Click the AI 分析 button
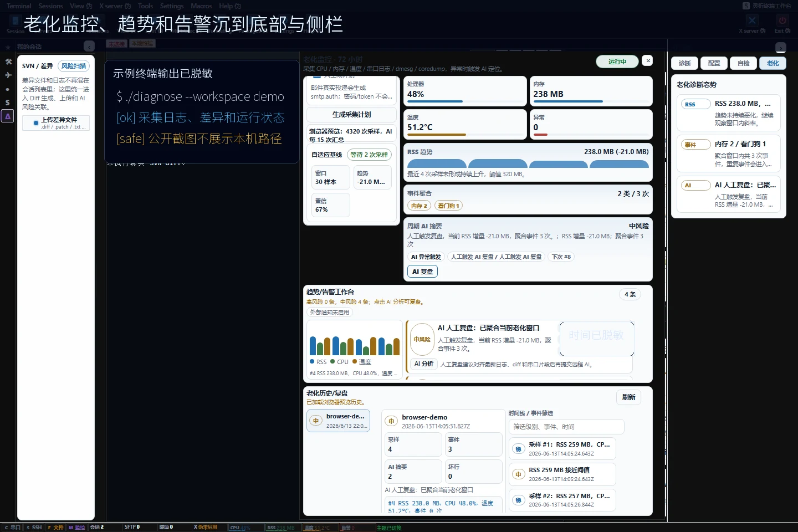The image size is (798, 532). tap(424, 364)
